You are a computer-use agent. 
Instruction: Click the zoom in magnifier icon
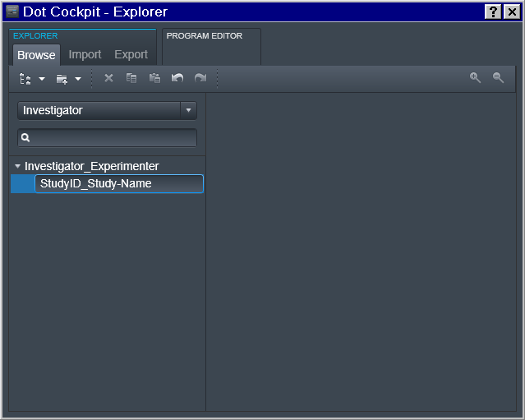click(475, 78)
